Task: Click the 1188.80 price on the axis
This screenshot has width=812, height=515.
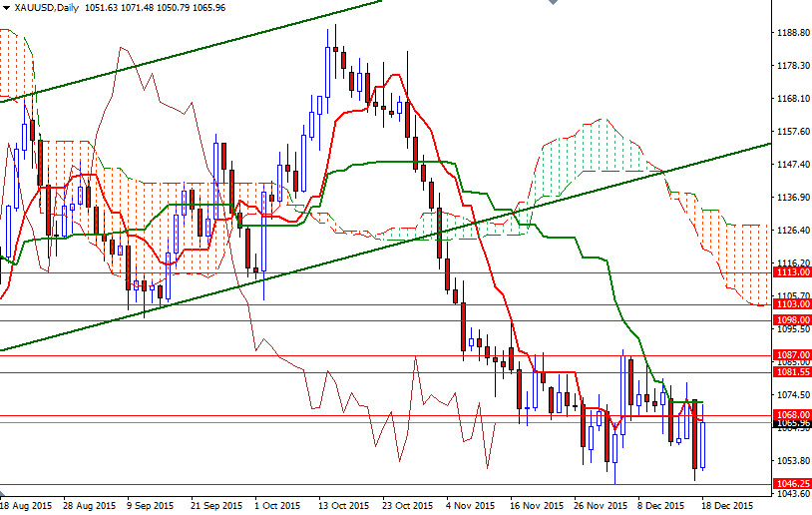Action: (x=792, y=32)
